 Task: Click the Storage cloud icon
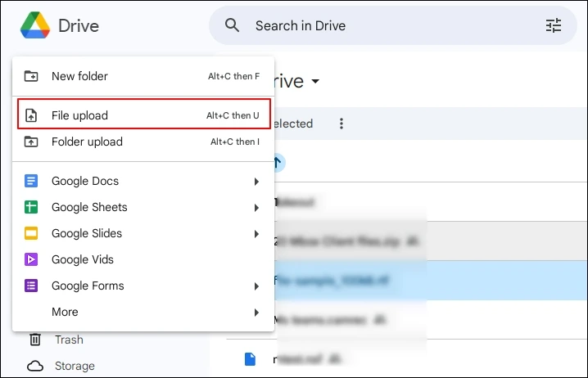point(35,366)
